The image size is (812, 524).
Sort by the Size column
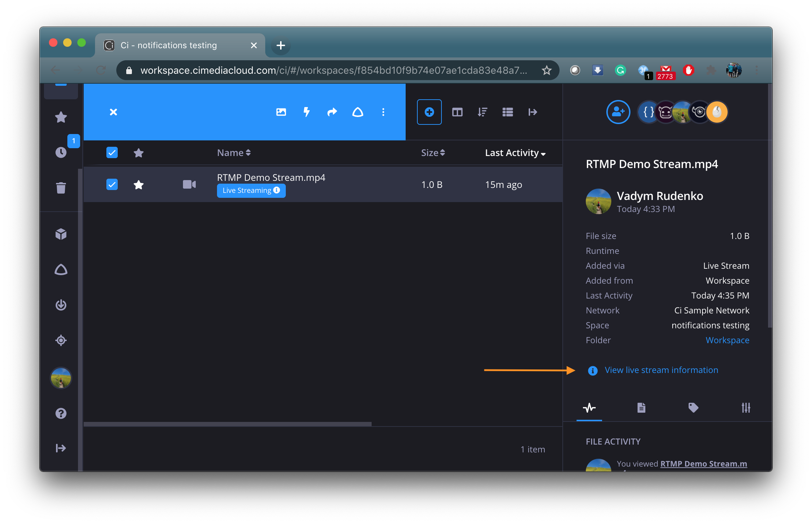[x=433, y=153]
